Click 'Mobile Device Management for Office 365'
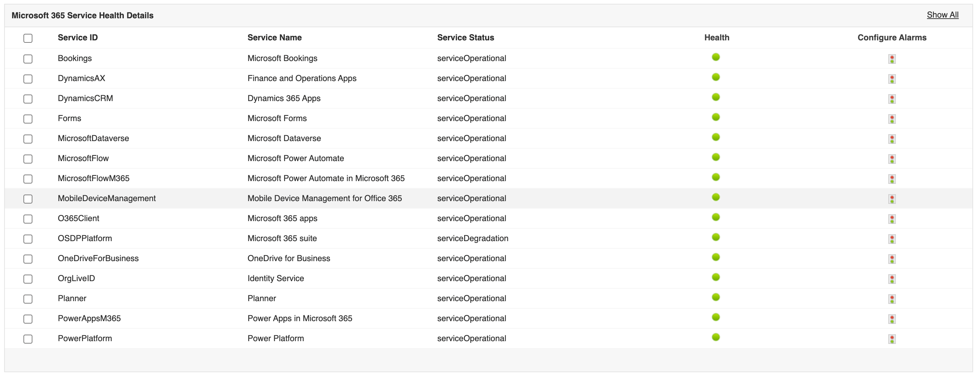The height and width of the screenshot is (376, 980). pyautogui.click(x=324, y=198)
